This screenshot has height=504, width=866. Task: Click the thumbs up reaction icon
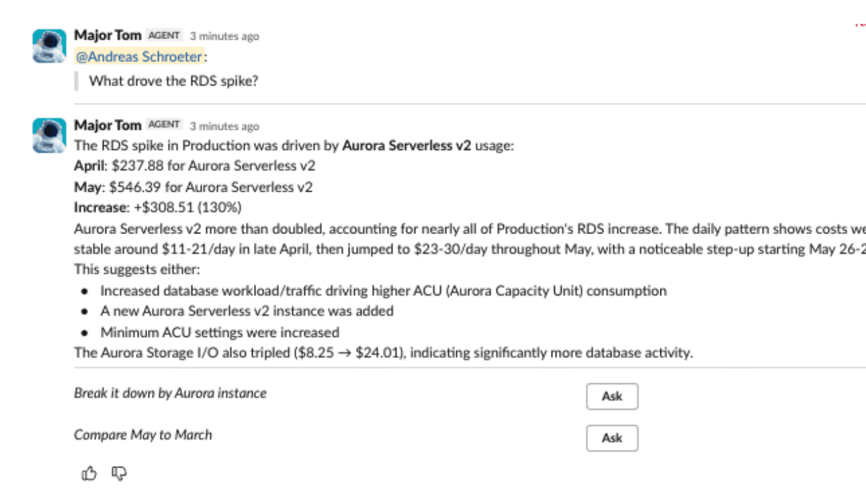coord(89,473)
